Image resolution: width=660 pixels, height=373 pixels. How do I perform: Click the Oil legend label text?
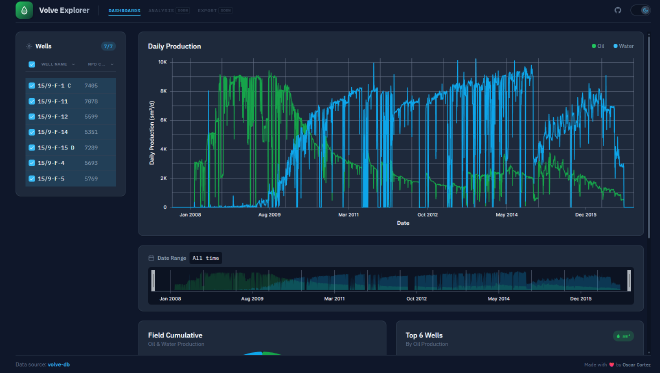pyautogui.click(x=601, y=46)
